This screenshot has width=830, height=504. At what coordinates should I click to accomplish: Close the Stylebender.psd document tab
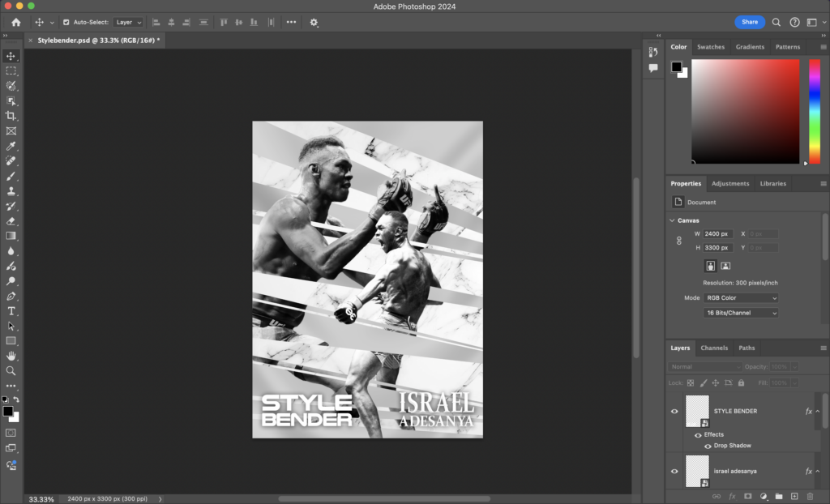[x=30, y=41]
